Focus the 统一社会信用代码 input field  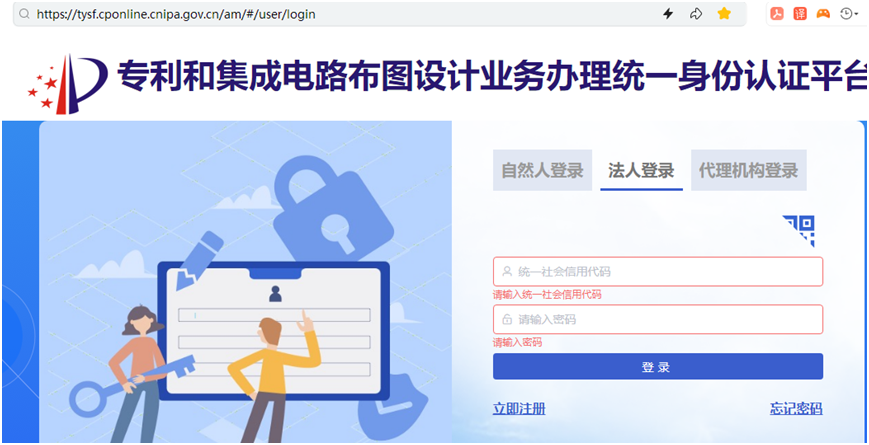tap(658, 272)
